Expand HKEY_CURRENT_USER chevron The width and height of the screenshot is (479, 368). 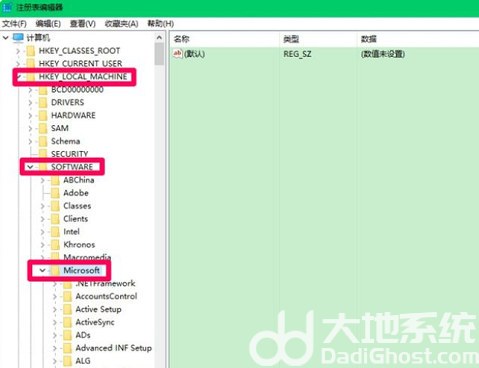tap(18, 64)
